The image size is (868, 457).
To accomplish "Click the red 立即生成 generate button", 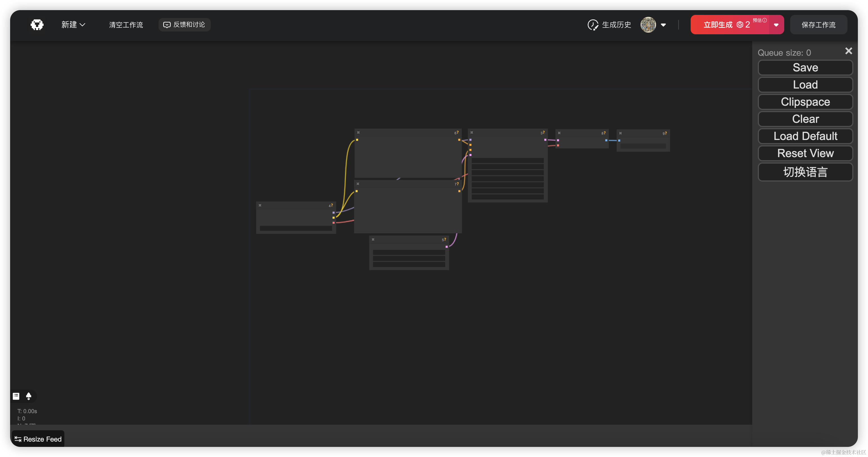I will 729,25.
